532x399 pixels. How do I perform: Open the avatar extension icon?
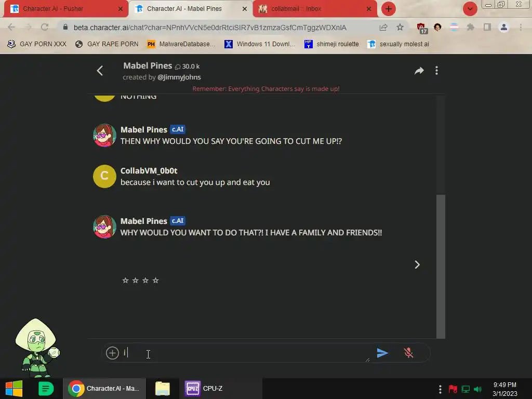click(437, 27)
